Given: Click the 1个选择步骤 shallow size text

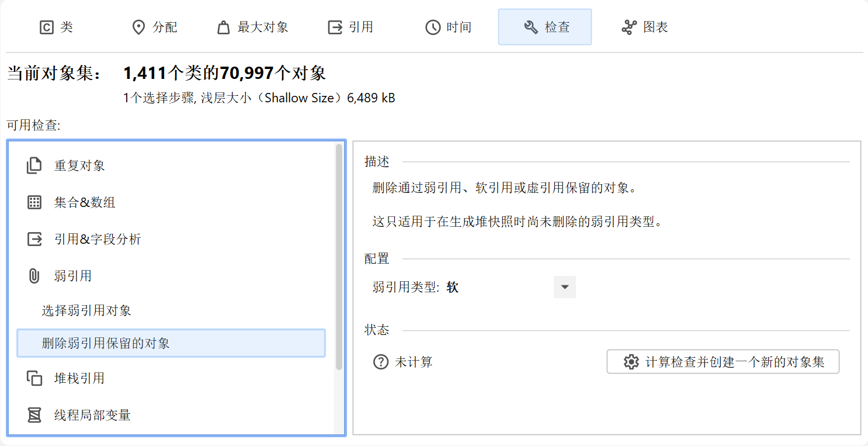Looking at the screenshot, I should [x=259, y=98].
